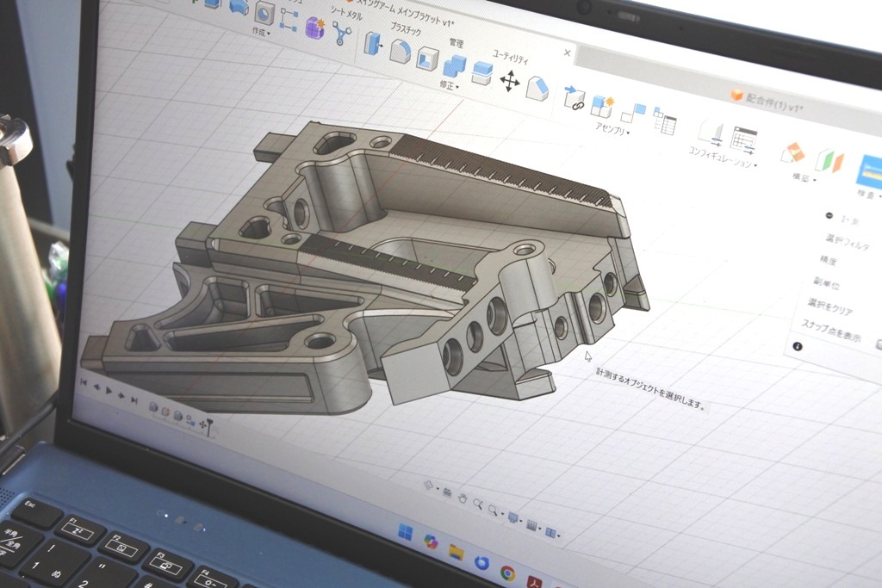Viewport: 882px width, 588px height.
Task: Activate the Move/Copy arrows tool
Action: 510,81
